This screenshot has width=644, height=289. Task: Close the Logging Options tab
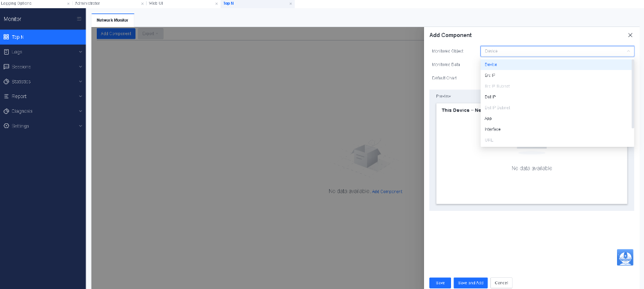point(68,4)
